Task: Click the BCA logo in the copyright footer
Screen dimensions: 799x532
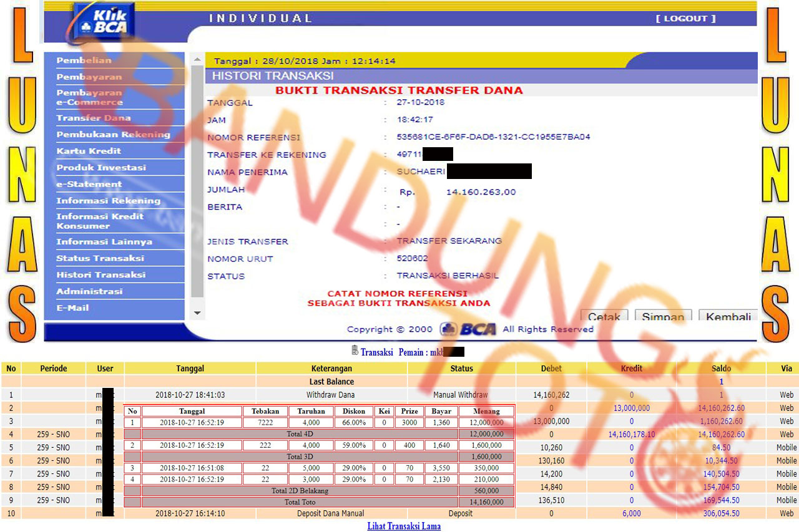Action: 468,329
